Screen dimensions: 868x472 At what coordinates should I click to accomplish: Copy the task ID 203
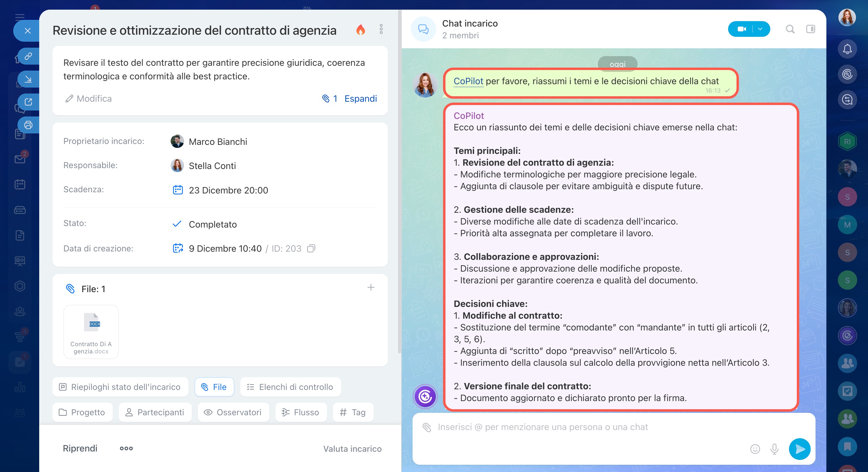(311, 248)
